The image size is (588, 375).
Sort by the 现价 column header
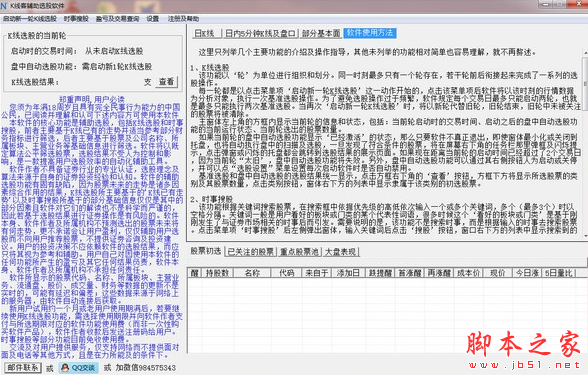pos(498,273)
